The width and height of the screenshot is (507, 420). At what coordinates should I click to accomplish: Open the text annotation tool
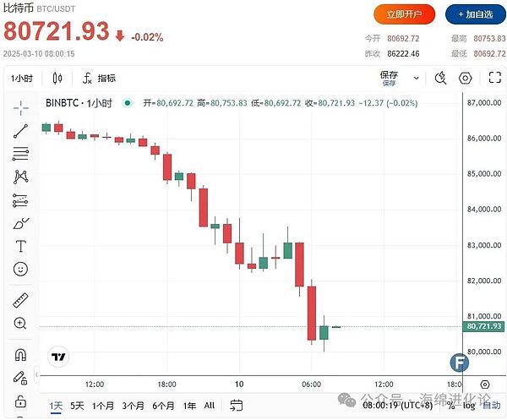click(20, 247)
